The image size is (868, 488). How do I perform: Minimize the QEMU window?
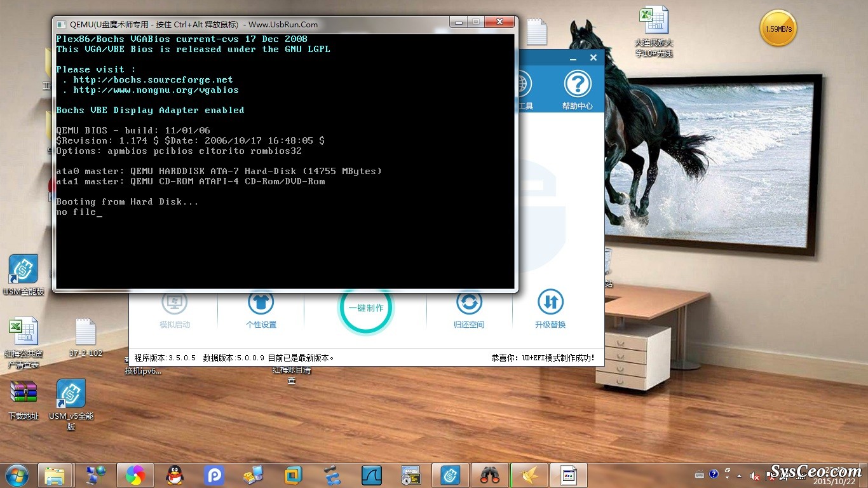(x=459, y=22)
